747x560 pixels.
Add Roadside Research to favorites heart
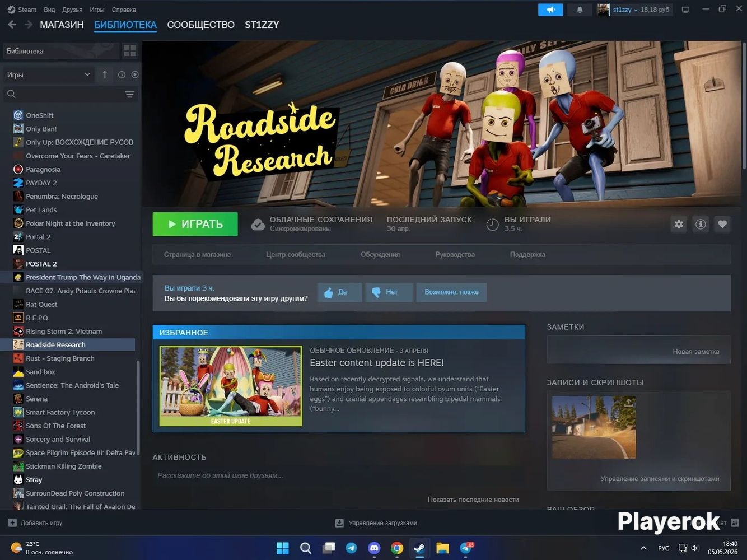click(722, 224)
